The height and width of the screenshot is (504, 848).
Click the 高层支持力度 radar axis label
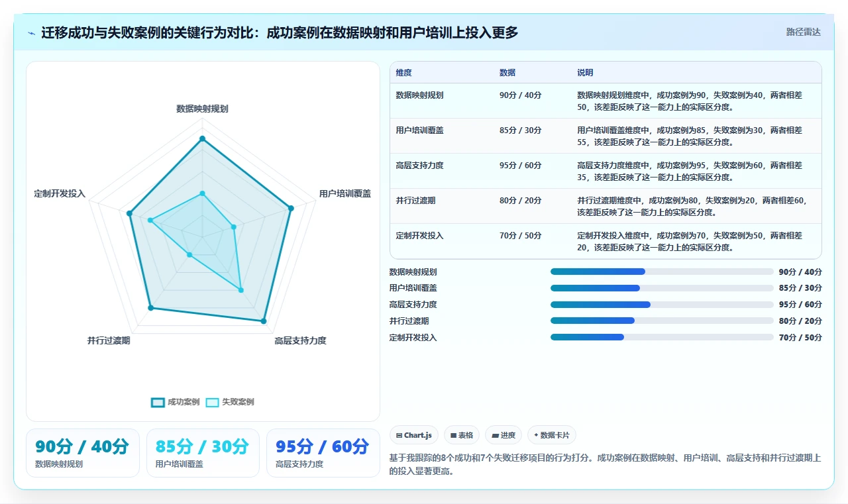click(301, 340)
